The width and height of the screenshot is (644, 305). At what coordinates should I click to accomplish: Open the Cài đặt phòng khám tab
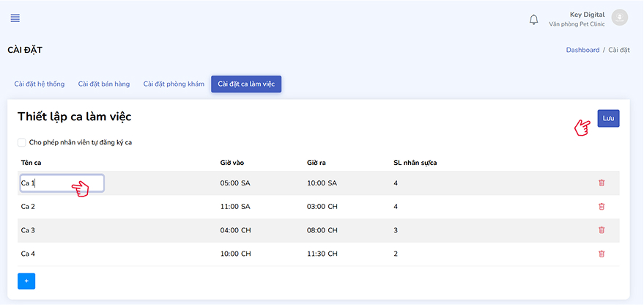coord(174,84)
